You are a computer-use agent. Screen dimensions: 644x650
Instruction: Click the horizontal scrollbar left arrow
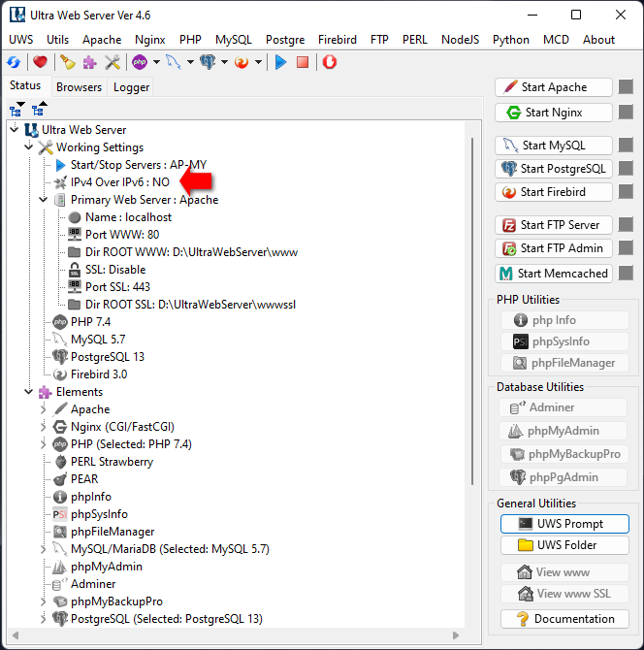point(16,635)
